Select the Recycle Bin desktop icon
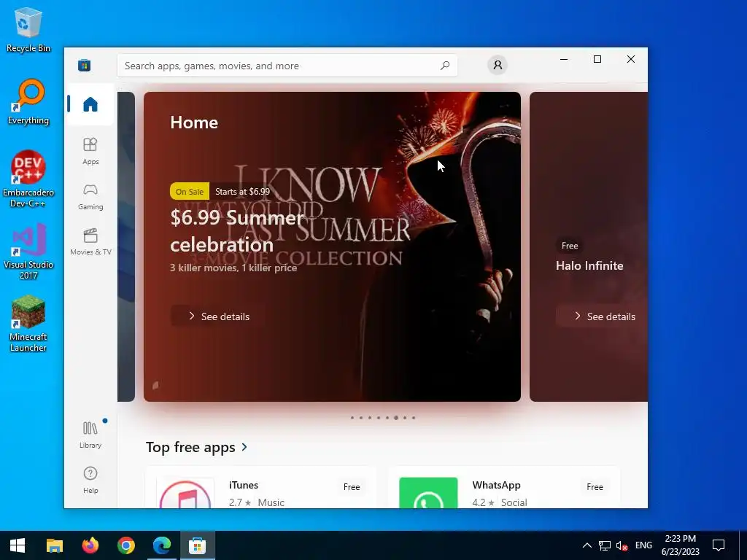This screenshot has height=560, width=747. pos(28,29)
